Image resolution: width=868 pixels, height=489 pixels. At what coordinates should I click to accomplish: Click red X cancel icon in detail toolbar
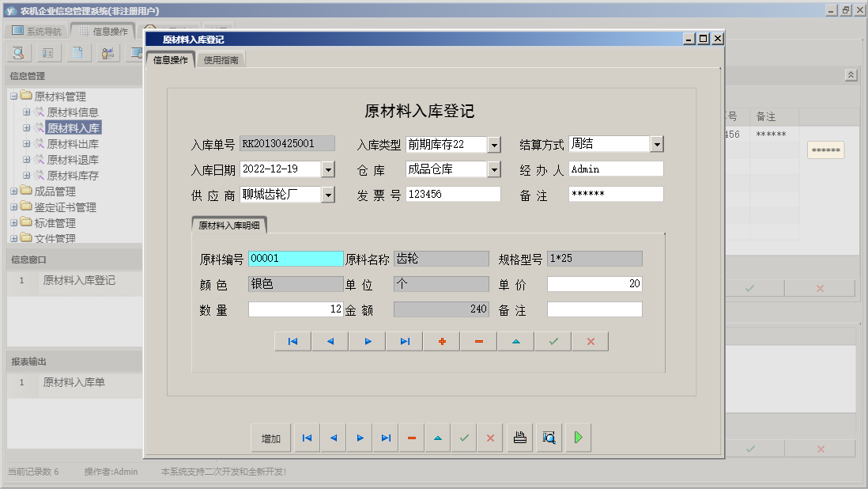591,341
